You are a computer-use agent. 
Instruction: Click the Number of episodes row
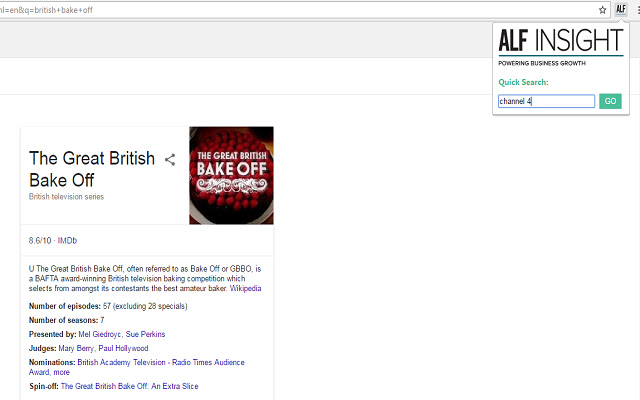click(108, 306)
